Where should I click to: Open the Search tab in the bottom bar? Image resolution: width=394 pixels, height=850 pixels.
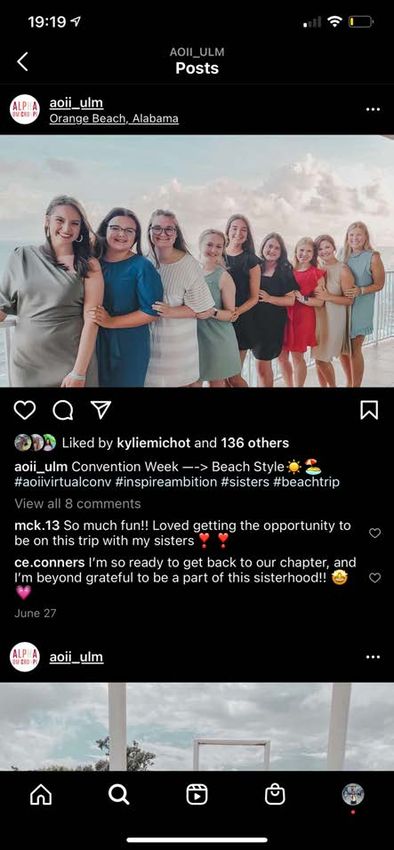(119, 795)
